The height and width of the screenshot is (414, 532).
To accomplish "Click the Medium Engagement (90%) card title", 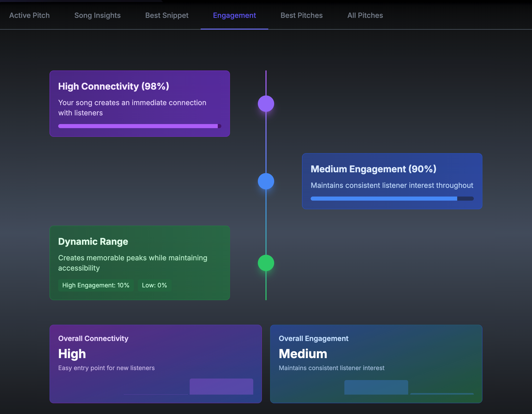I will [373, 169].
